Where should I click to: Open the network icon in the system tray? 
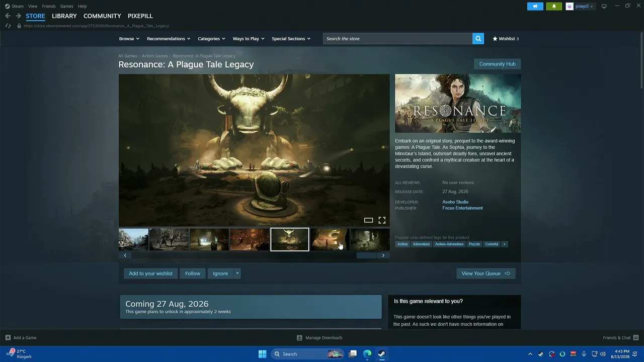click(x=594, y=354)
